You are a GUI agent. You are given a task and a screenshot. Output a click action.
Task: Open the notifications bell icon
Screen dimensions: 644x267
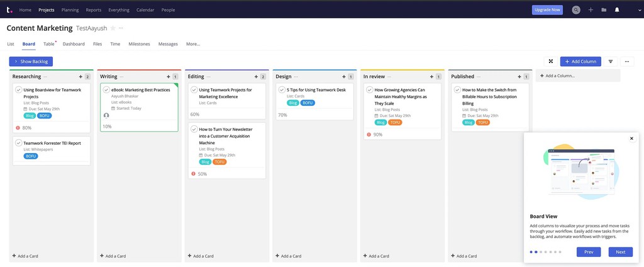617,10
